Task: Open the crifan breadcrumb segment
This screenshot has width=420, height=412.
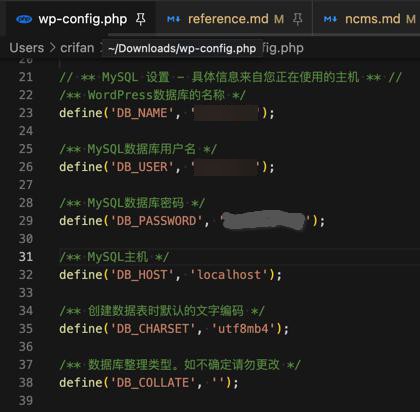Action: tap(77, 48)
